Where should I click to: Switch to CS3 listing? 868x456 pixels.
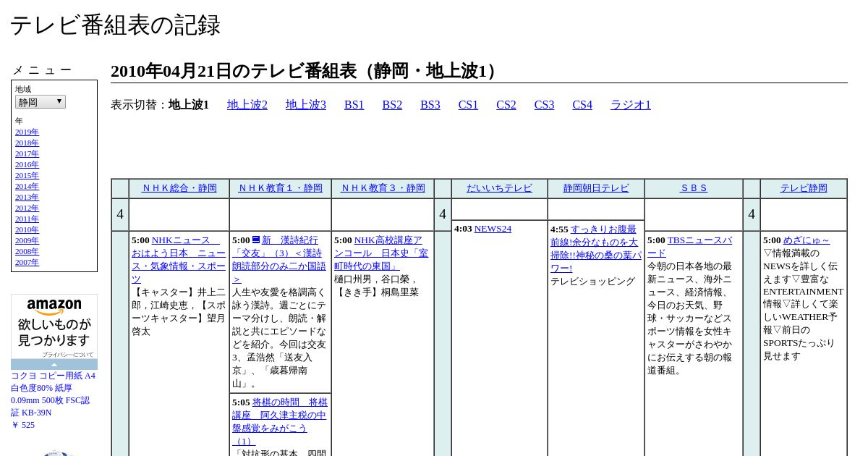point(545,105)
